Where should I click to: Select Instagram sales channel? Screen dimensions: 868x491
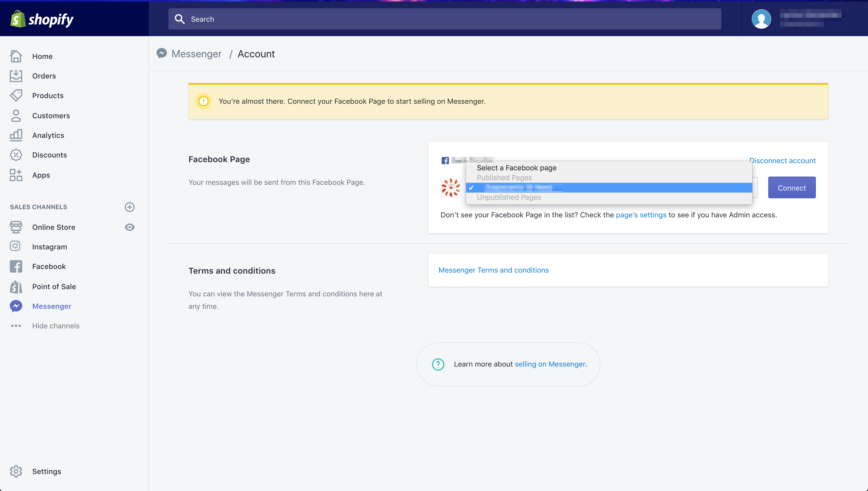pos(50,247)
